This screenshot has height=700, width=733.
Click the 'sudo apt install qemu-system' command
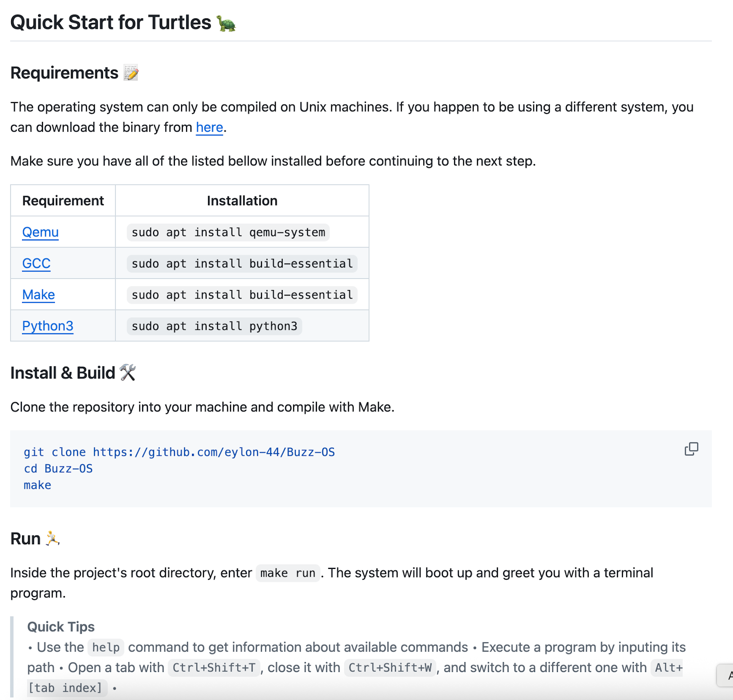coord(228,233)
